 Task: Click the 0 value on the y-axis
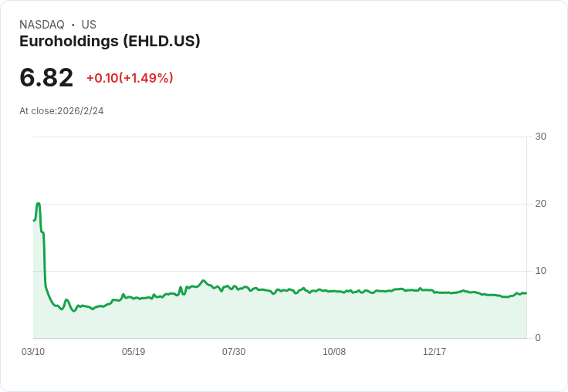pyautogui.click(x=538, y=338)
